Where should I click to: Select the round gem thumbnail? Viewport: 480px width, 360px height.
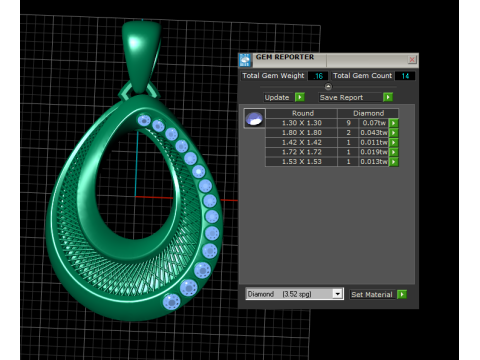(x=254, y=118)
